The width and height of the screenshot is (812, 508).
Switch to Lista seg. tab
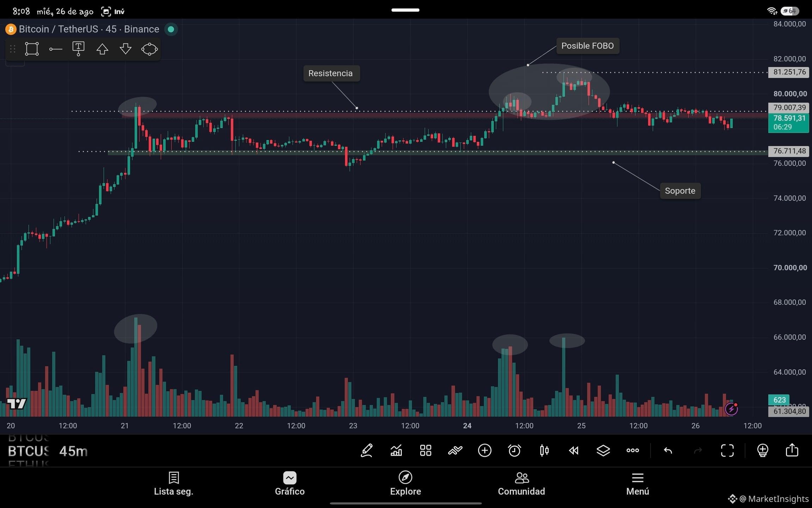click(x=174, y=484)
